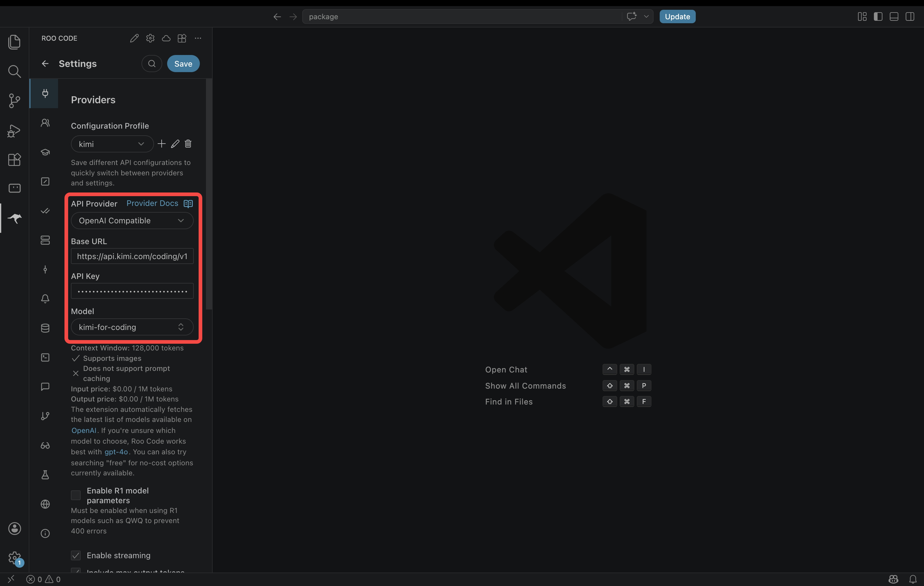Open the terminal settings tab
This screenshot has width=924, height=586.
pyautogui.click(x=45, y=357)
